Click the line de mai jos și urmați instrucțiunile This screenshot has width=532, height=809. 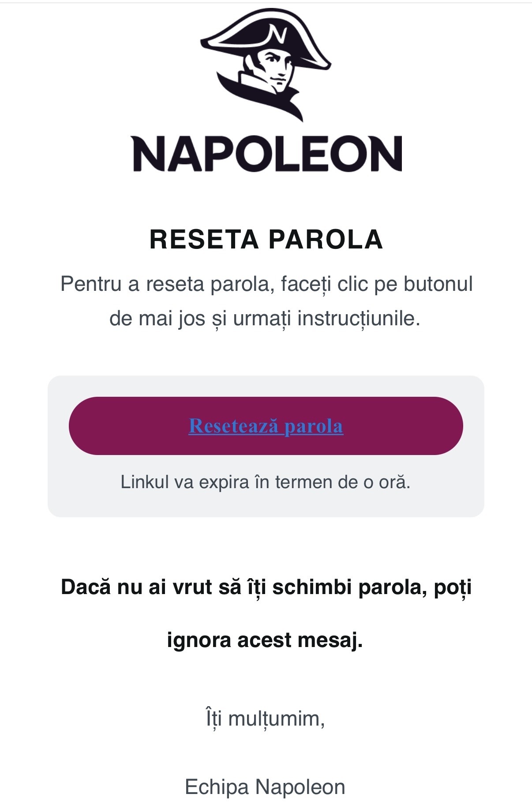click(265, 319)
